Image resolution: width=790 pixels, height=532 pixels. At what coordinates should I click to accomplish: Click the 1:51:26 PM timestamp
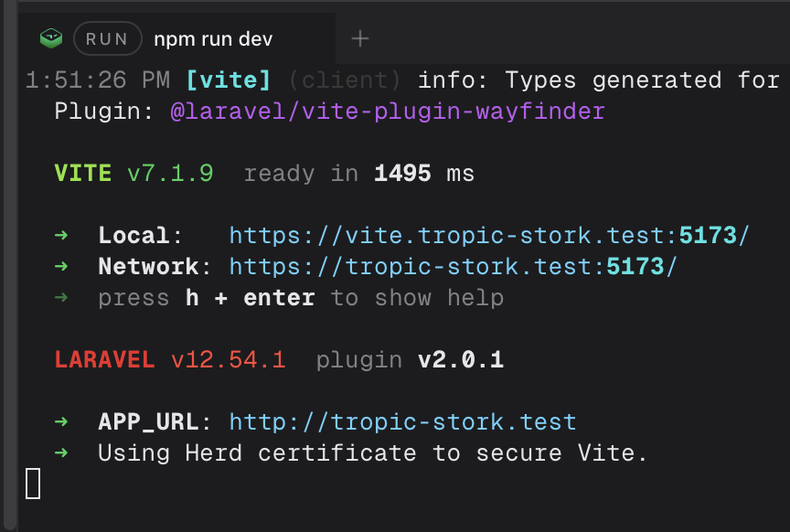[98, 80]
